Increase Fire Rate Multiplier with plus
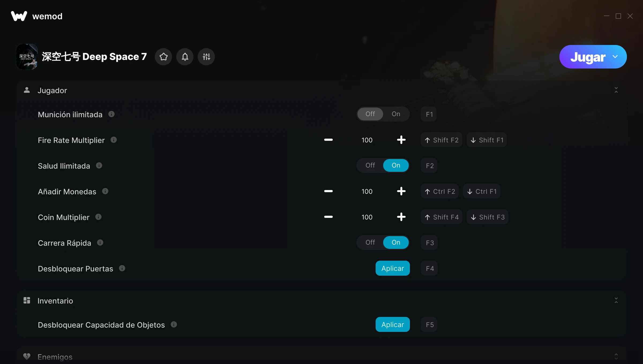 pos(401,140)
